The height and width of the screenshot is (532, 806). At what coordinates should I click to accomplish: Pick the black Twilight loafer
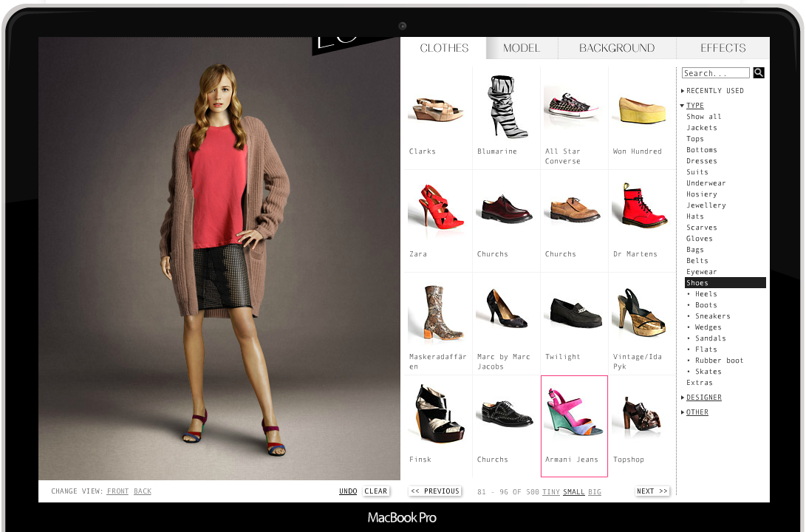click(575, 312)
